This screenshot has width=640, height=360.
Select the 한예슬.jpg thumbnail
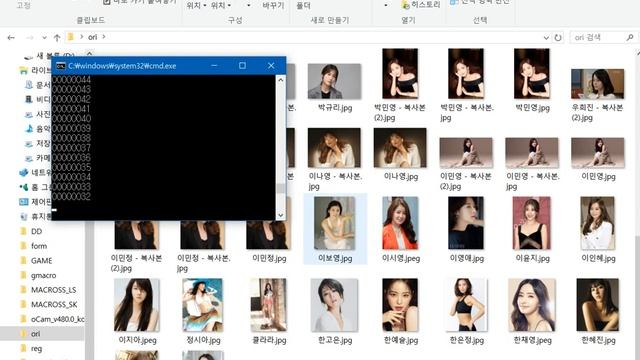coord(400,305)
